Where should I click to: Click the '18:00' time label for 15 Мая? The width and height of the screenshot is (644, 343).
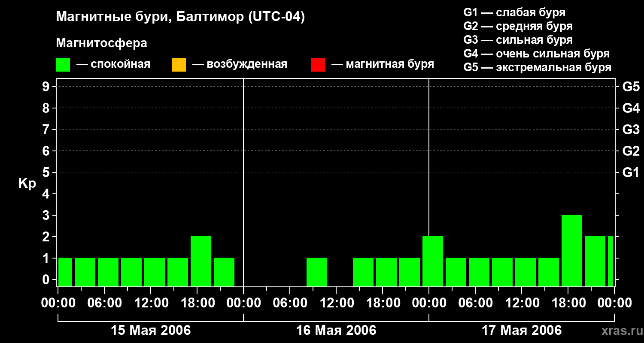click(x=197, y=303)
